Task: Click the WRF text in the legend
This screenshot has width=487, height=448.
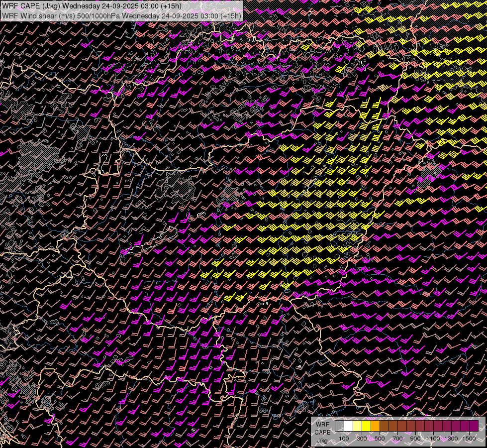Action: click(322, 425)
